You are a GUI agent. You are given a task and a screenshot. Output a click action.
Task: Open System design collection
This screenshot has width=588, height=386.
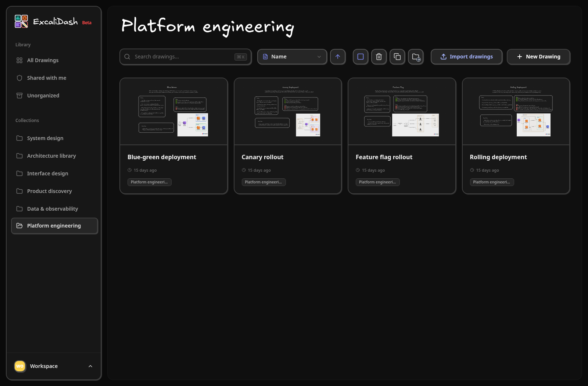(54, 138)
